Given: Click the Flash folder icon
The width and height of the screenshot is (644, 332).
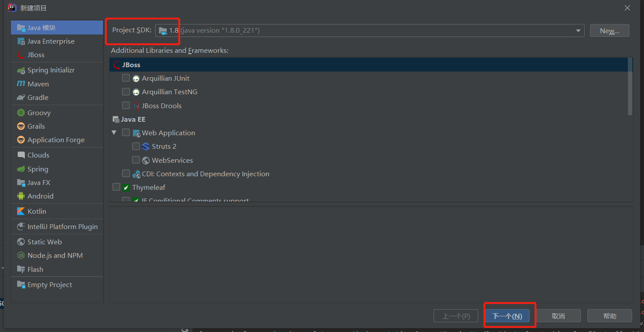Looking at the screenshot, I should point(21,269).
